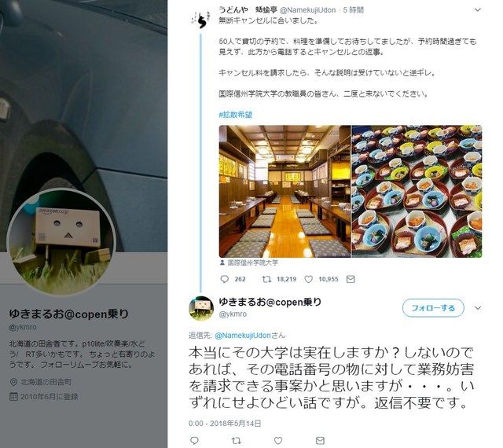
Task: Send ykmro tweet via direct message icon
Action: 320,440
